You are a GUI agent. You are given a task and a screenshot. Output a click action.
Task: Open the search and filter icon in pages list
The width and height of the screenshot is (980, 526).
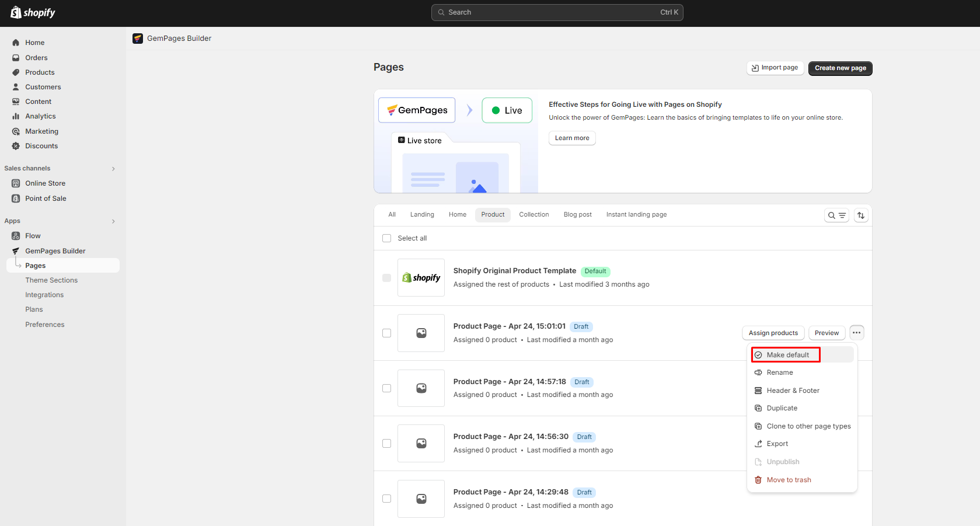(836, 215)
